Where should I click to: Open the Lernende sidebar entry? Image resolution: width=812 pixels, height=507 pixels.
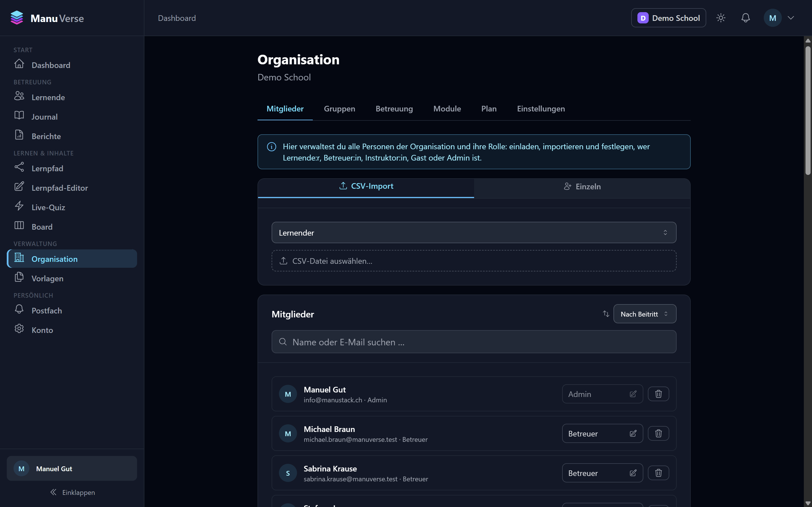pos(72,97)
